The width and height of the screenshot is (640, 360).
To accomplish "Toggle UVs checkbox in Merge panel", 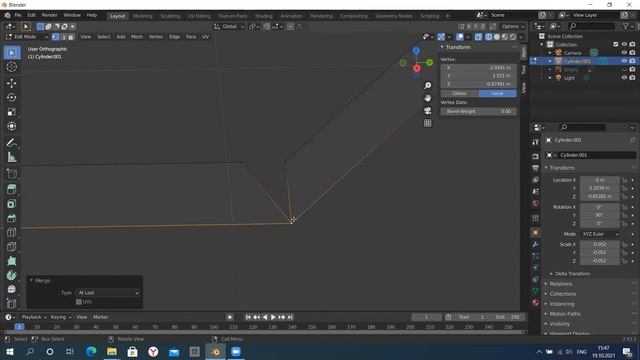I will click(x=79, y=302).
